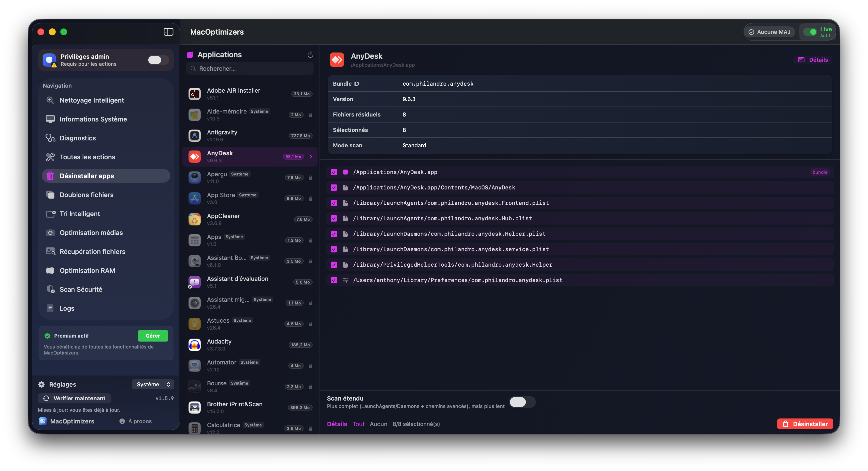868x471 pixels.
Task: Select Nettoyage Intelligent in the sidebar
Action: (92, 100)
